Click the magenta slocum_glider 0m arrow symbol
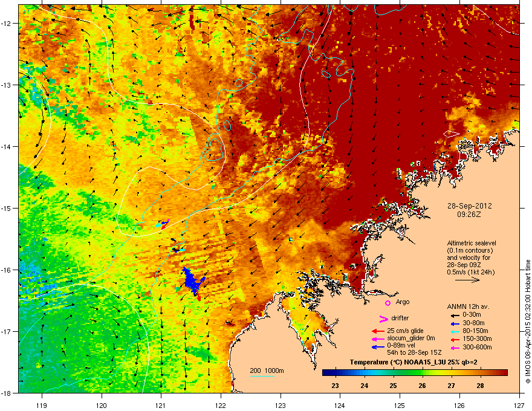 [x=378, y=338]
